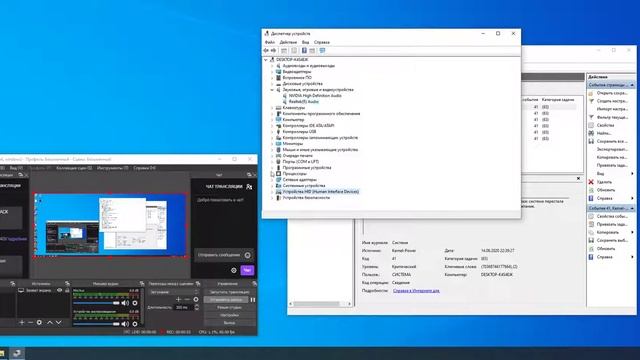Adjust the microphone volume slider in OBS mixer
This screenshot has width=640, height=360.
pos(96,303)
